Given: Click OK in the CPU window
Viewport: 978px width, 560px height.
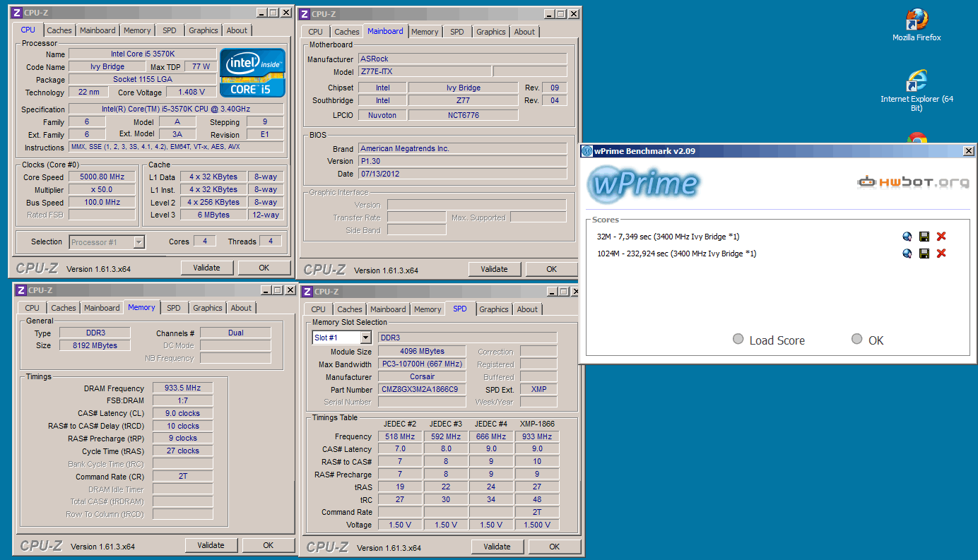Looking at the screenshot, I should [264, 268].
